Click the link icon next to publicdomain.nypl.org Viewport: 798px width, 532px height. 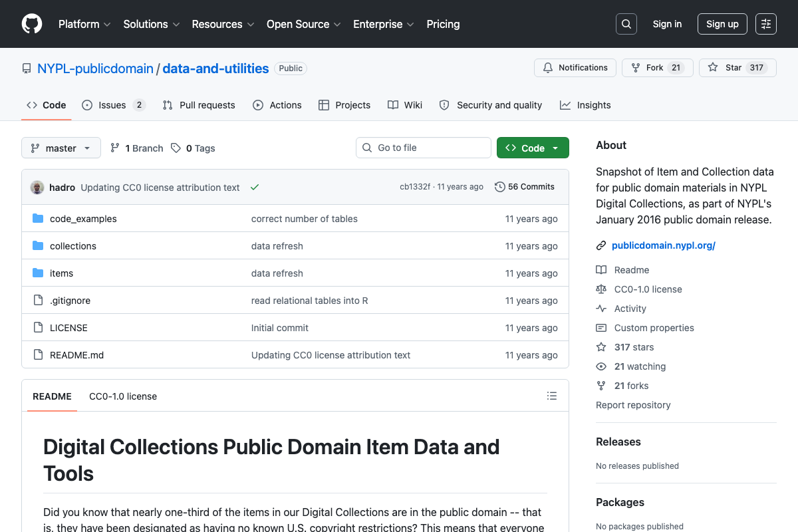(601, 245)
